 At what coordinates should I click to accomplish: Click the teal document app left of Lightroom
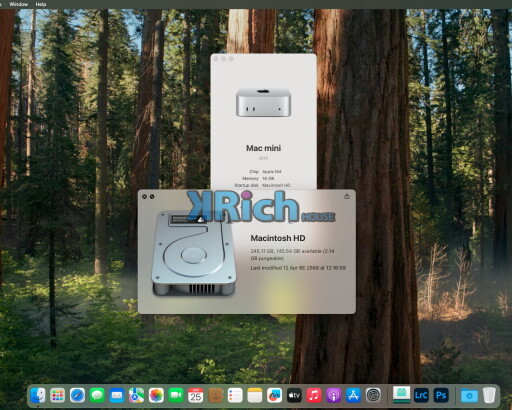(x=401, y=395)
